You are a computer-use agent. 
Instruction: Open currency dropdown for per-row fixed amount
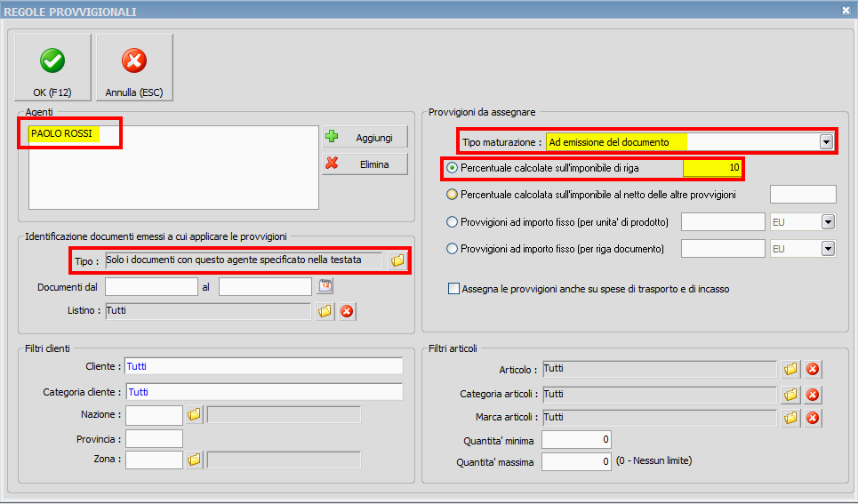point(827,249)
